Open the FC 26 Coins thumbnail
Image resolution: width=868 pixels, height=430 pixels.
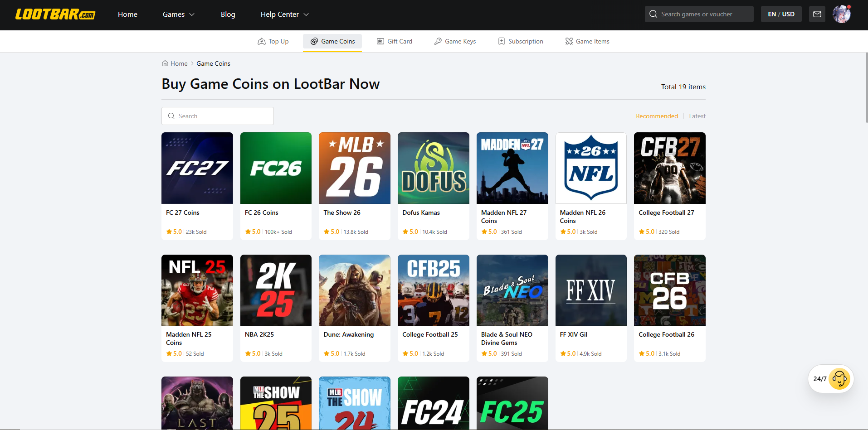276,168
